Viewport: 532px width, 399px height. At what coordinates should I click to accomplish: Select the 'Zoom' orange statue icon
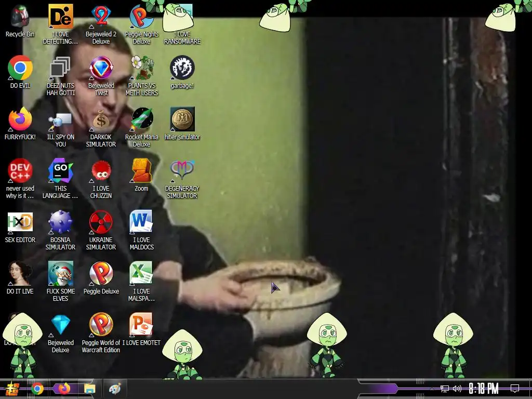click(x=141, y=170)
